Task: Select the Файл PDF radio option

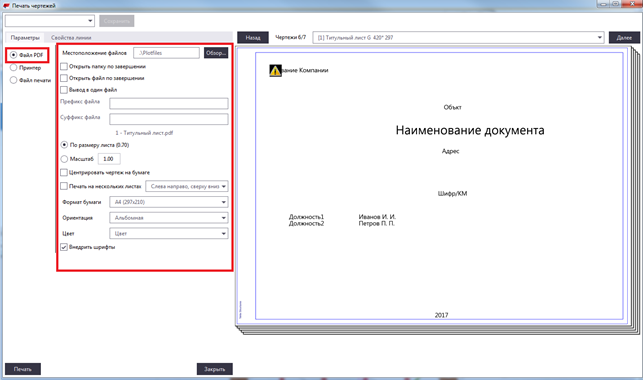Action: [x=14, y=55]
